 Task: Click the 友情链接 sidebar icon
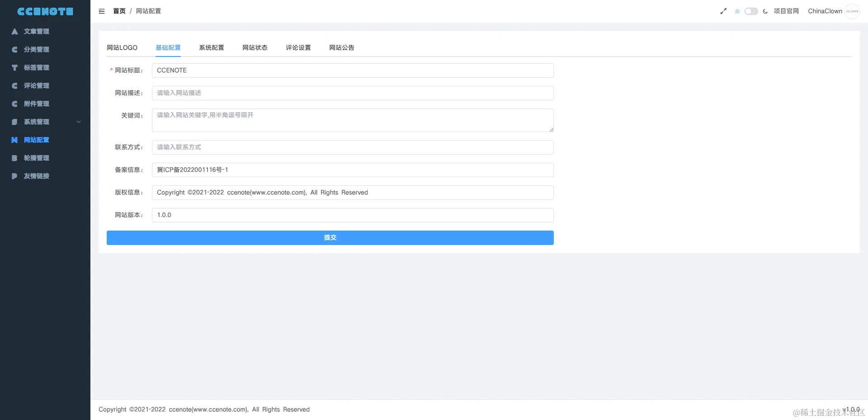pos(14,176)
